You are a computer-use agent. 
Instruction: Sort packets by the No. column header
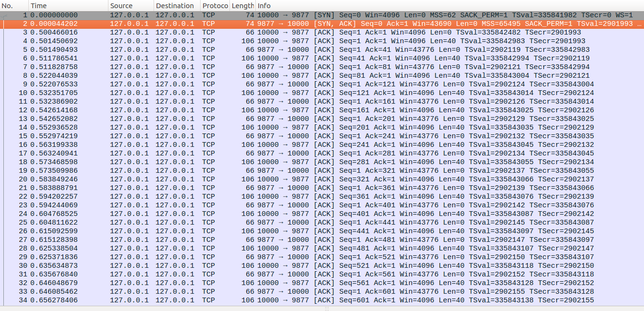14,6
